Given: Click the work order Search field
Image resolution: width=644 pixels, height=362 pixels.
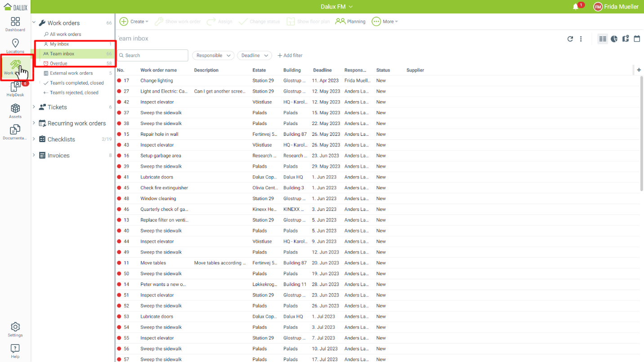Looking at the screenshot, I should pos(153,55).
